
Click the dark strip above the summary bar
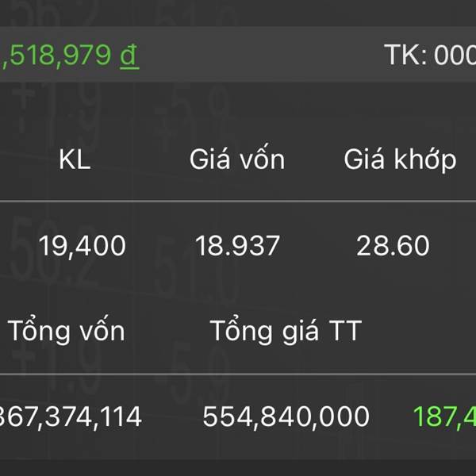point(238,13)
